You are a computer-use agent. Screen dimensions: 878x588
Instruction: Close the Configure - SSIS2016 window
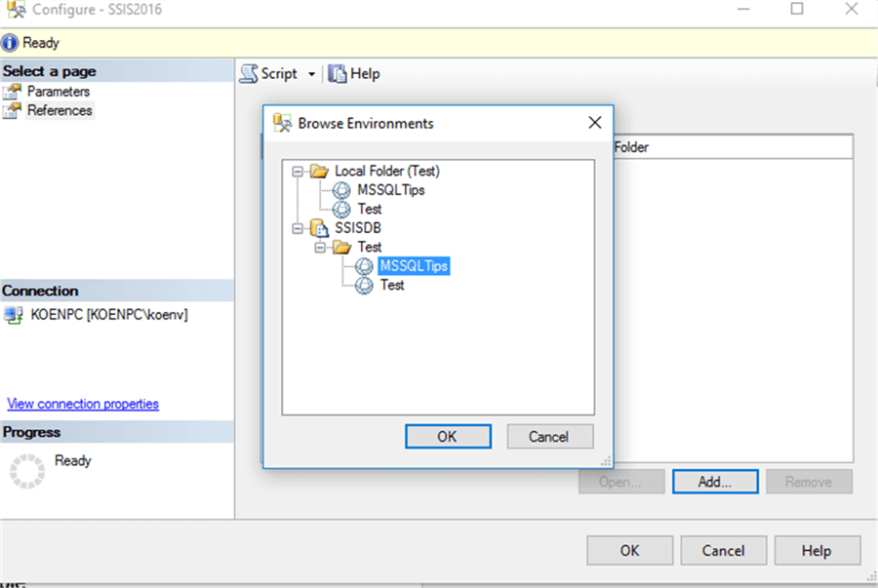851,9
